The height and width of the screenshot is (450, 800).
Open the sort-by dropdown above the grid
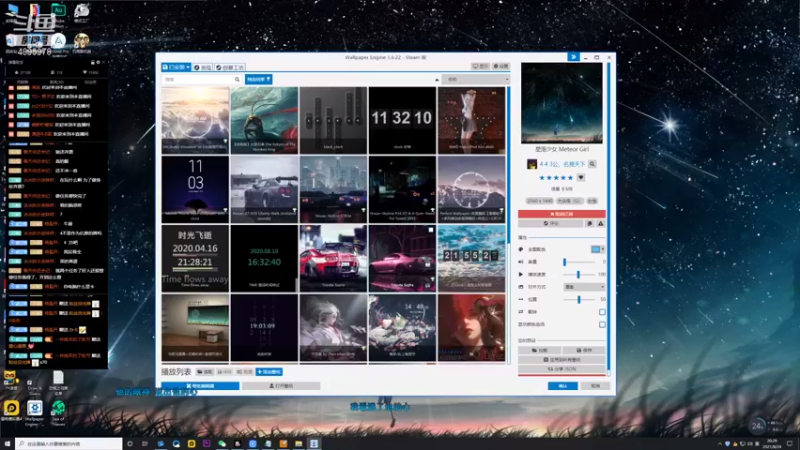(476, 80)
